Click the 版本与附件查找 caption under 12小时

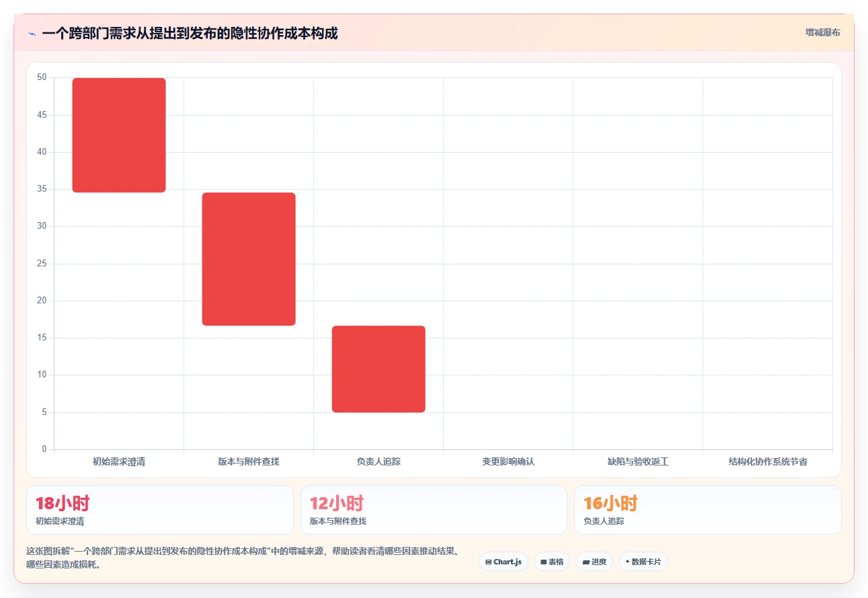[338, 521]
